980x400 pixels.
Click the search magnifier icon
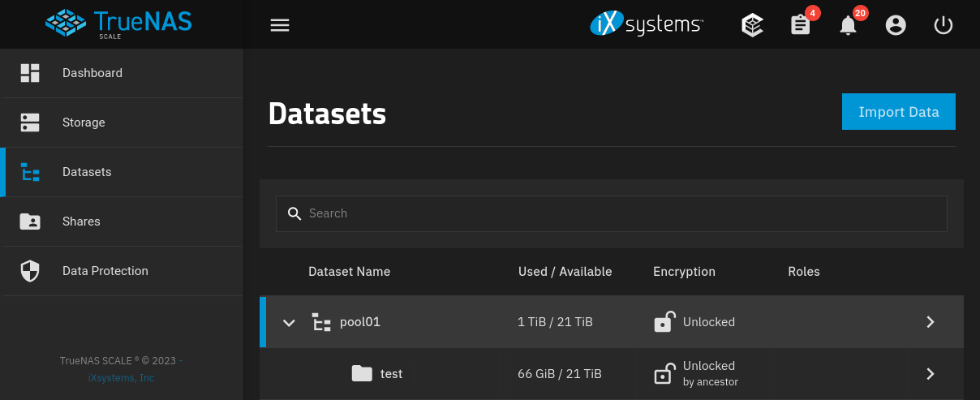(295, 213)
